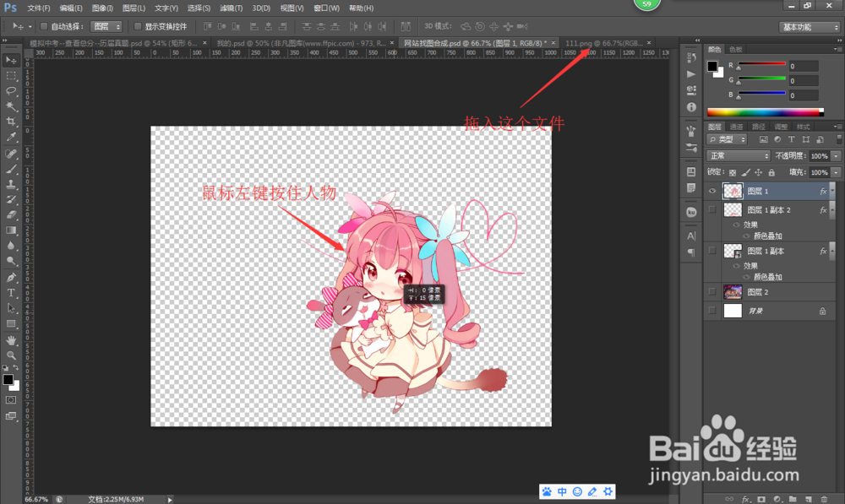The height and width of the screenshot is (504, 845).
Task: Select the Blur tool
Action: click(11, 246)
